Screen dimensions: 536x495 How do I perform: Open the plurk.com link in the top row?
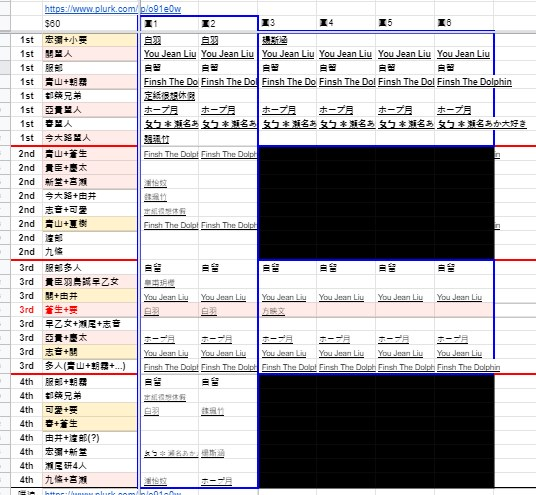pyautogui.click(x=112, y=9)
